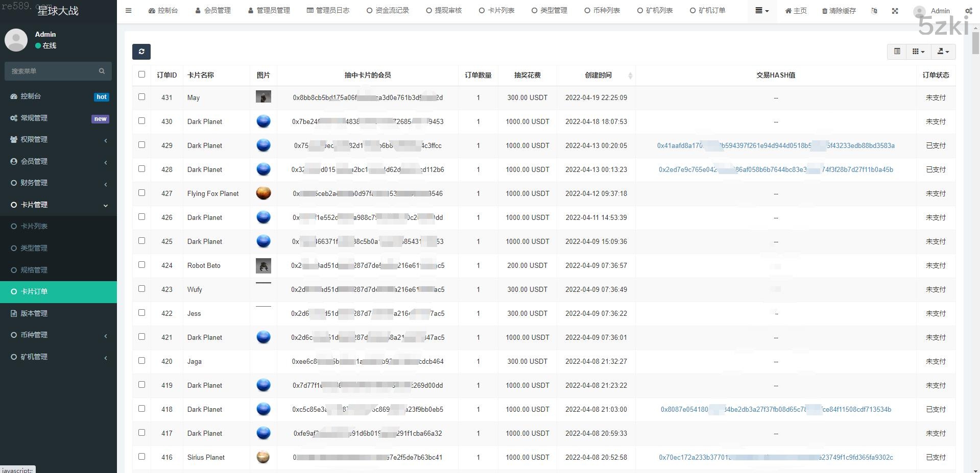Open settings gears icon at top right
The height and width of the screenshot is (473, 980).
click(x=968, y=11)
